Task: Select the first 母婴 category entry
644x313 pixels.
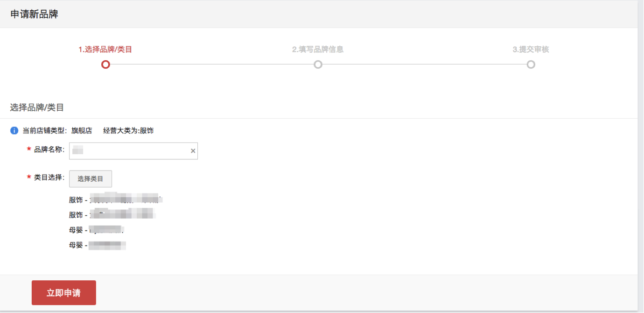Action: 97,230
